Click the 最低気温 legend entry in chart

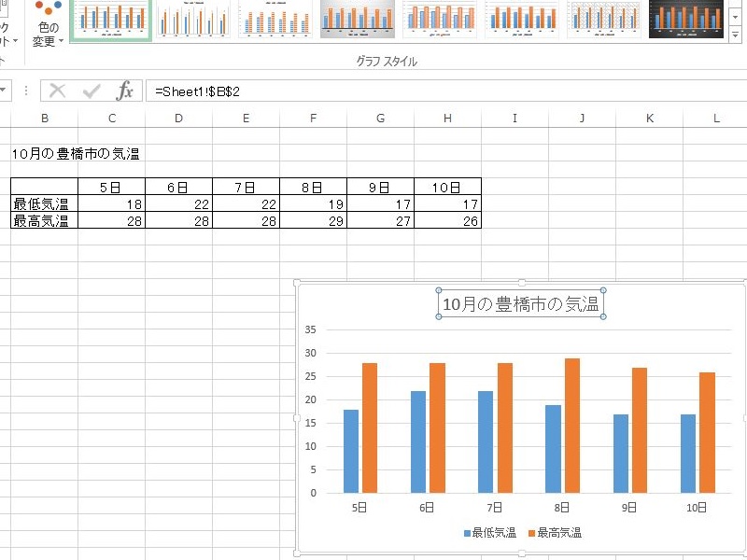490,533
